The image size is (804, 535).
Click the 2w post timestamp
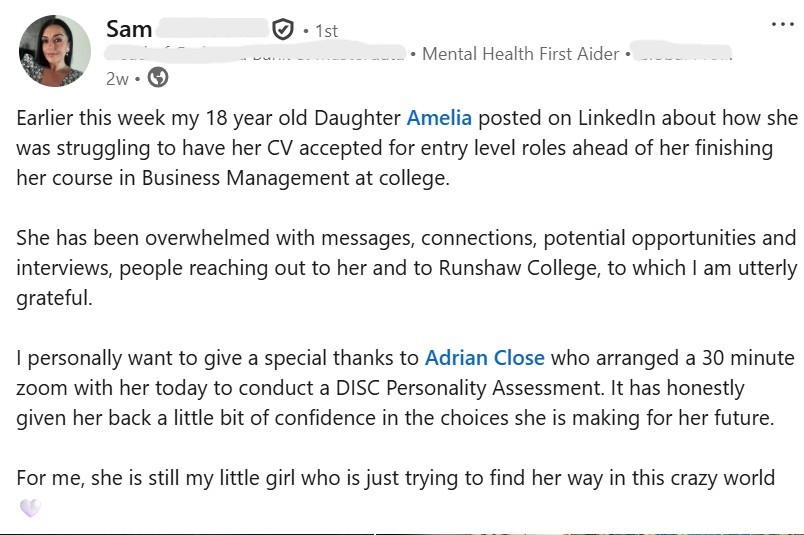pyautogui.click(x=117, y=78)
